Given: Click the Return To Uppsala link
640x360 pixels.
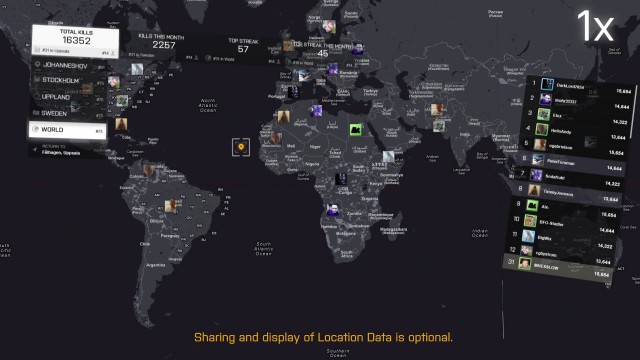Looking at the screenshot, I should 61,150.
